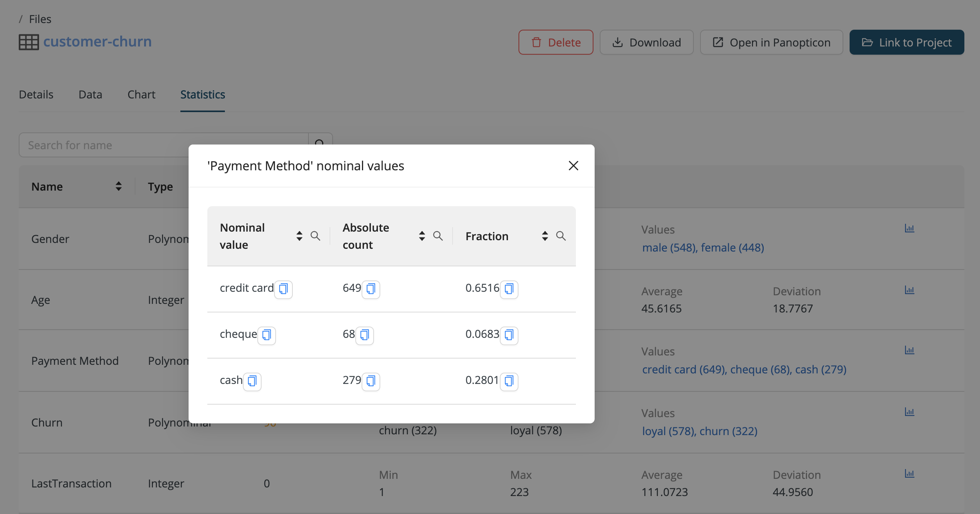Screen dimensions: 980x514
Task: Sort by Absolute count column
Action: [x=422, y=236]
